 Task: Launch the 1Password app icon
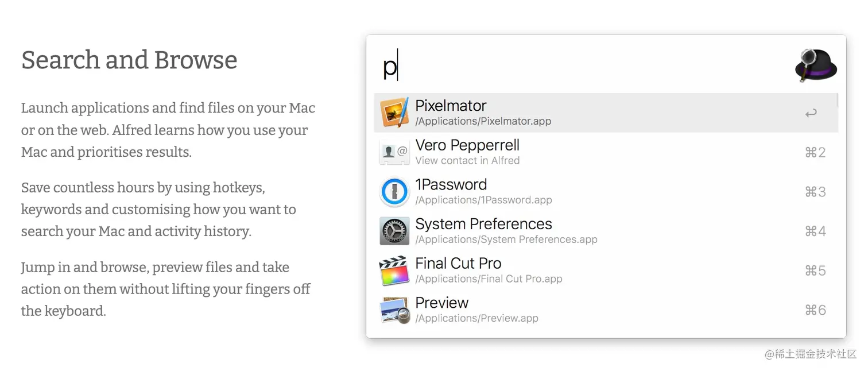click(x=394, y=192)
